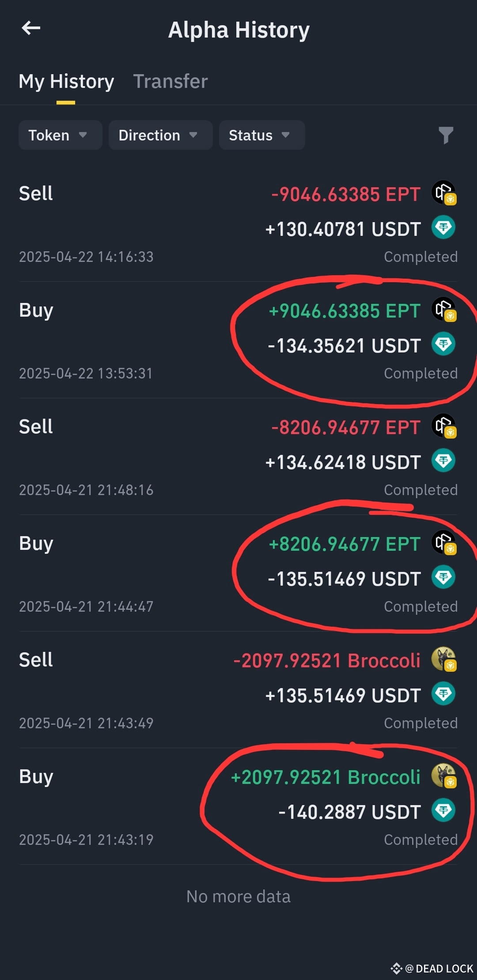Screen dimensions: 477x980
Task: Open Buy entry dated 2025-04-21 21:43:19
Action: (238, 807)
